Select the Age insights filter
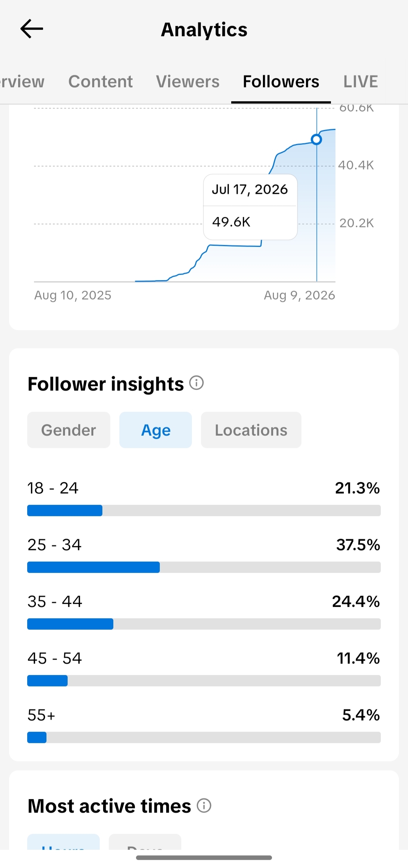 point(156,430)
